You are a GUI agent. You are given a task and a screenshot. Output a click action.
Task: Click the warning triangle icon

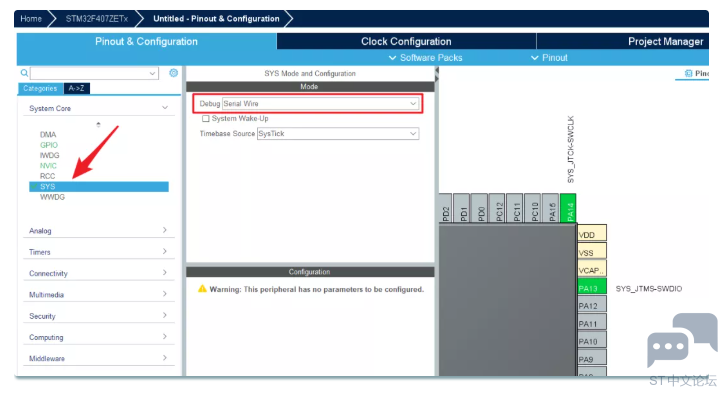tap(202, 289)
